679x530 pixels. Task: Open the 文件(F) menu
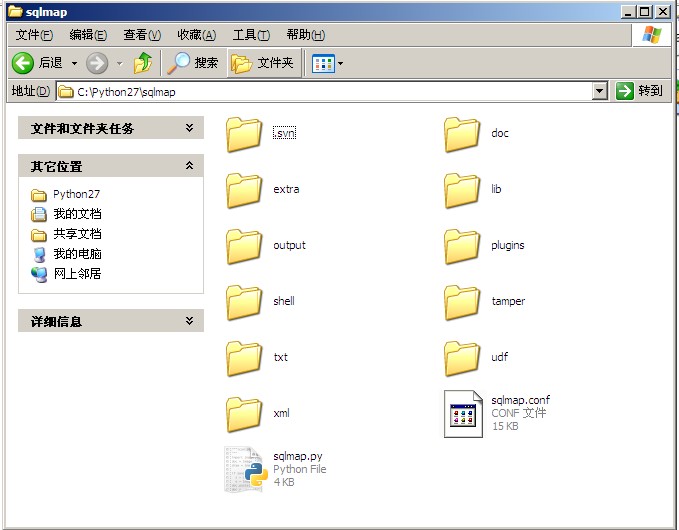[34, 35]
